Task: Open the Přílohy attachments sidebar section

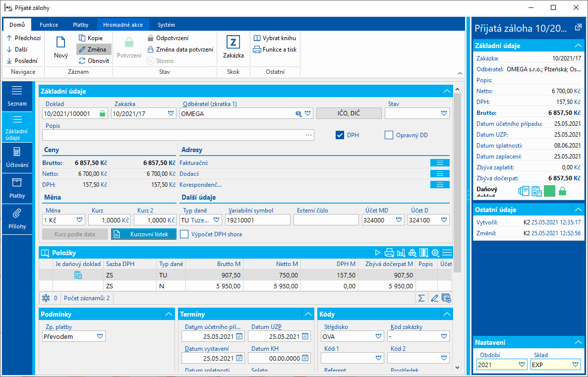Action: point(17,219)
